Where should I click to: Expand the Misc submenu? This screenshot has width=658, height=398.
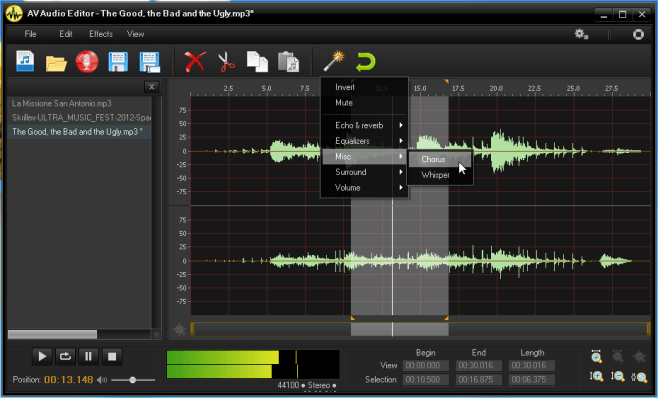pyautogui.click(x=364, y=157)
